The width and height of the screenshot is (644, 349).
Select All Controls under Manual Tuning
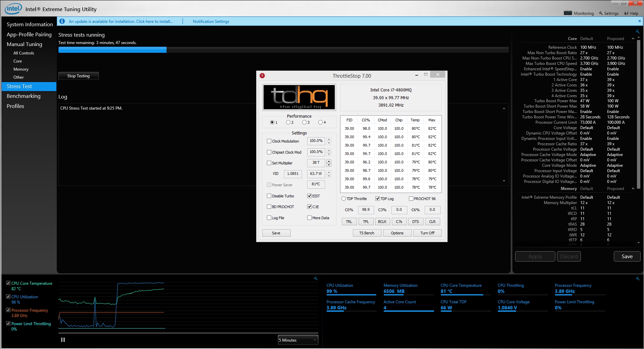[x=24, y=53]
